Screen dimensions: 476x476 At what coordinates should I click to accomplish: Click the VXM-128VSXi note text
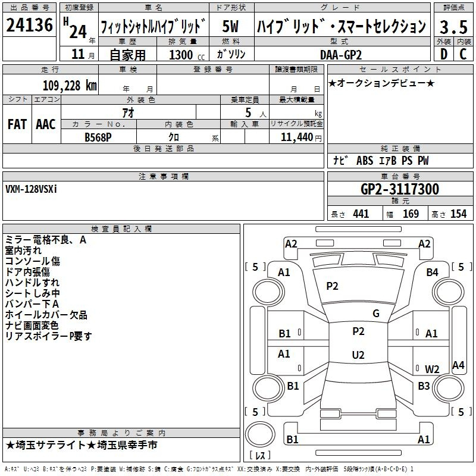(x=32, y=189)
